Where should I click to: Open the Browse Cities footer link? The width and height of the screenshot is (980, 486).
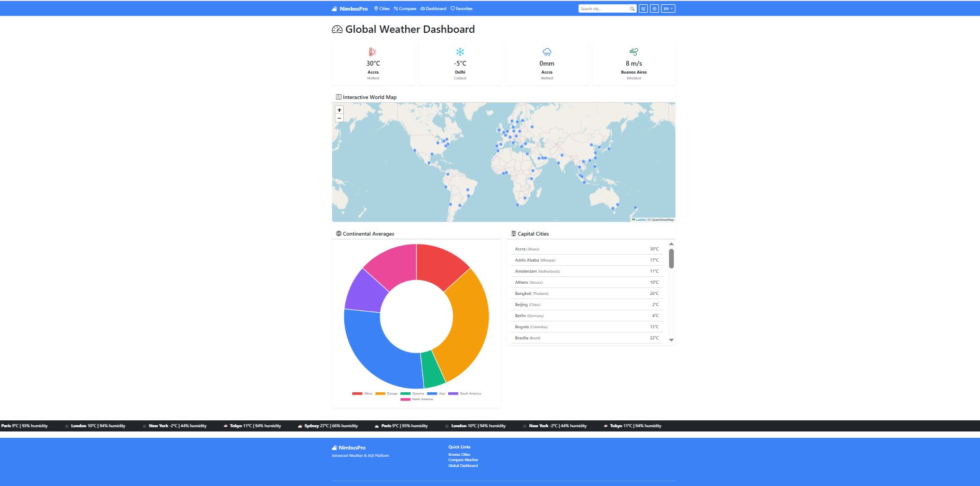pos(459,454)
